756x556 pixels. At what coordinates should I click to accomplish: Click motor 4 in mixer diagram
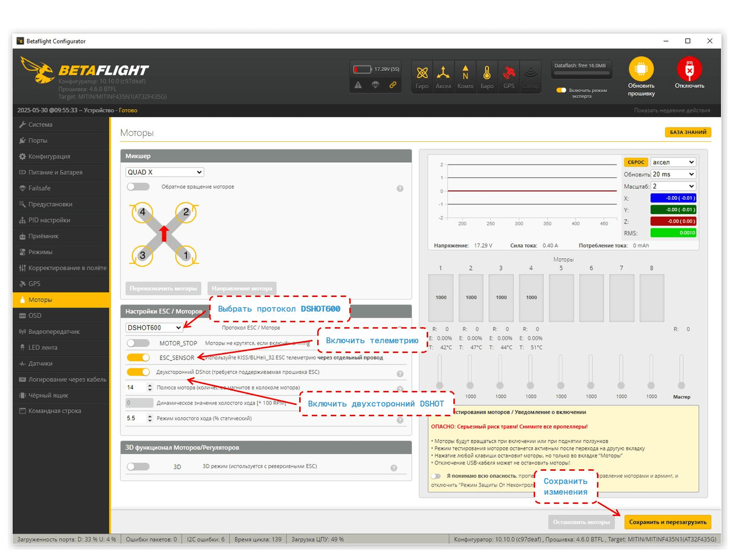pos(142,212)
